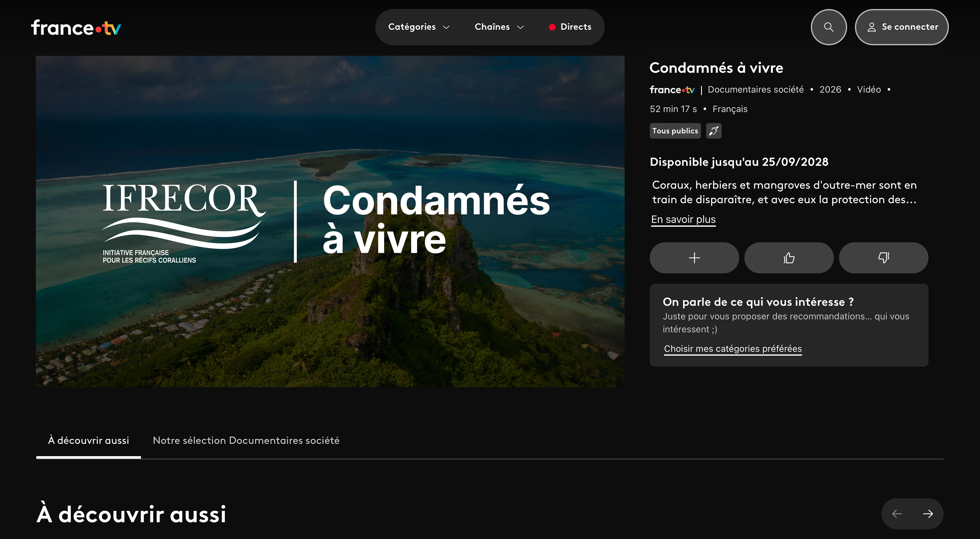Image resolution: width=980 pixels, height=539 pixels.
Task: Click the Français language label
Action: [730, 109]
